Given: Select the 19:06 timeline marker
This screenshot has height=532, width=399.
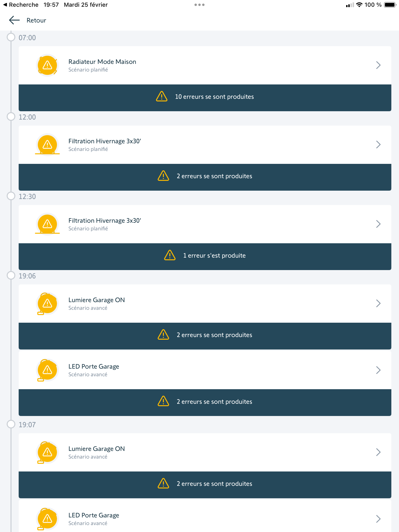Looking at the screenshot, I should [11, 275].
